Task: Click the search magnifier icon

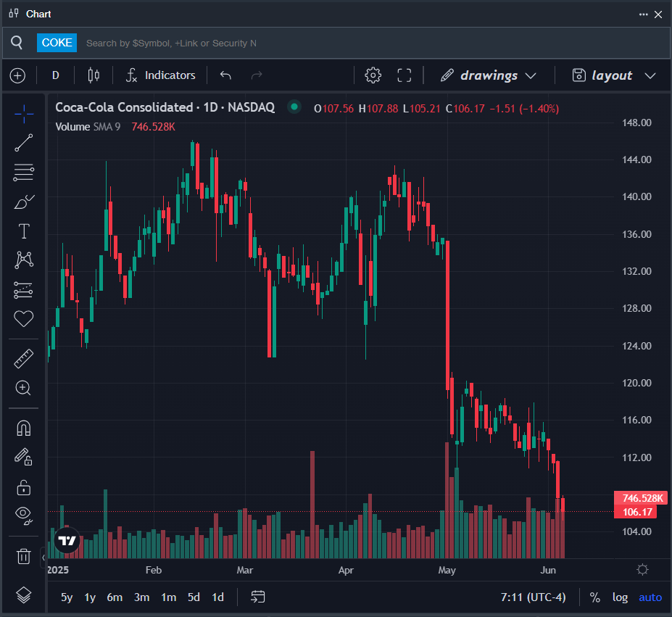Action: (17, 43)
